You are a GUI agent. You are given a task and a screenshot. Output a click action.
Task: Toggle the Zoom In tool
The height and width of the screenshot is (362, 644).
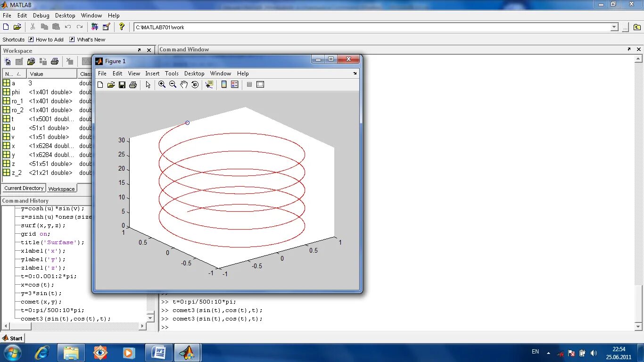162,84
